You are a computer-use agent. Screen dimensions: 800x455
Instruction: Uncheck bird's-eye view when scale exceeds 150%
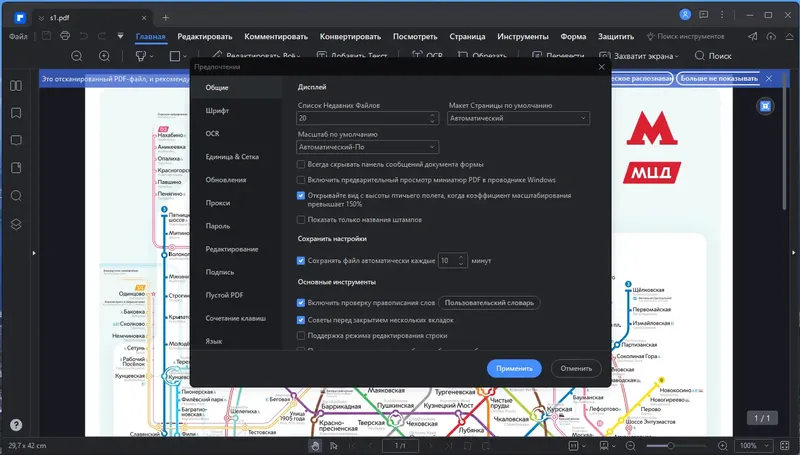point(301,195)
